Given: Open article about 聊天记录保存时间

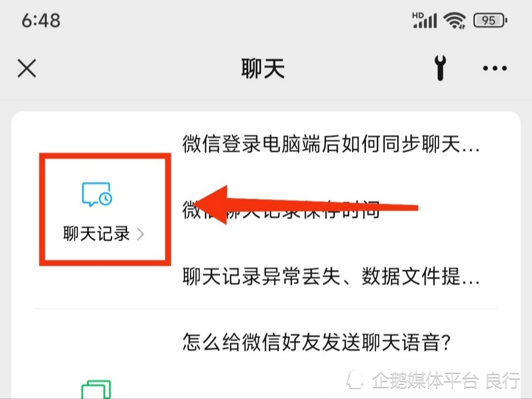Looking at the screenshot, I should click(x=281, y=210).
